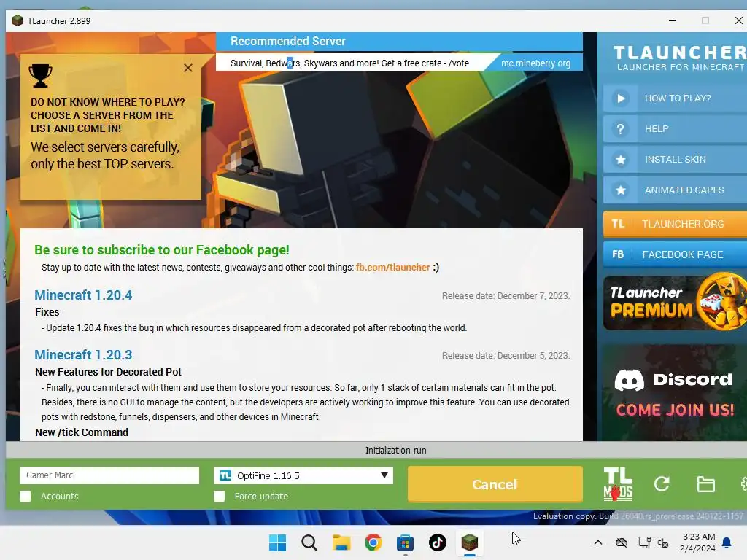
Task: Click the New /tick Command heading
Action: point(82,432)
